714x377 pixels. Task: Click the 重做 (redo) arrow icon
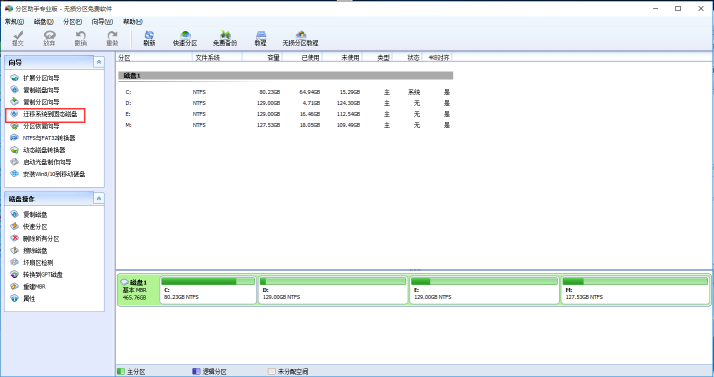pos(112,38)
